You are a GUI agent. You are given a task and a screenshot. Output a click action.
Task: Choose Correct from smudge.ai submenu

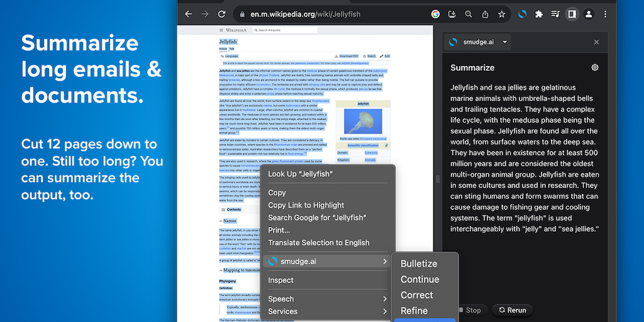pos(425,295)
